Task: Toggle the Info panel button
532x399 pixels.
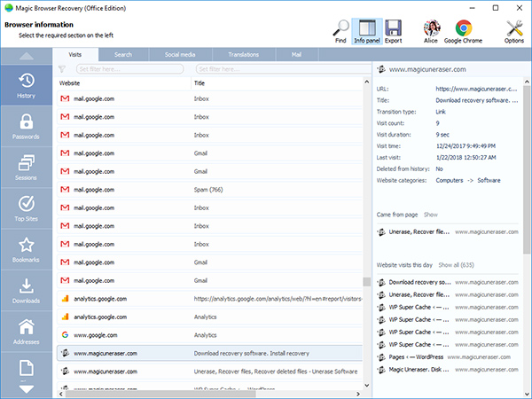Action: point(367,32)
